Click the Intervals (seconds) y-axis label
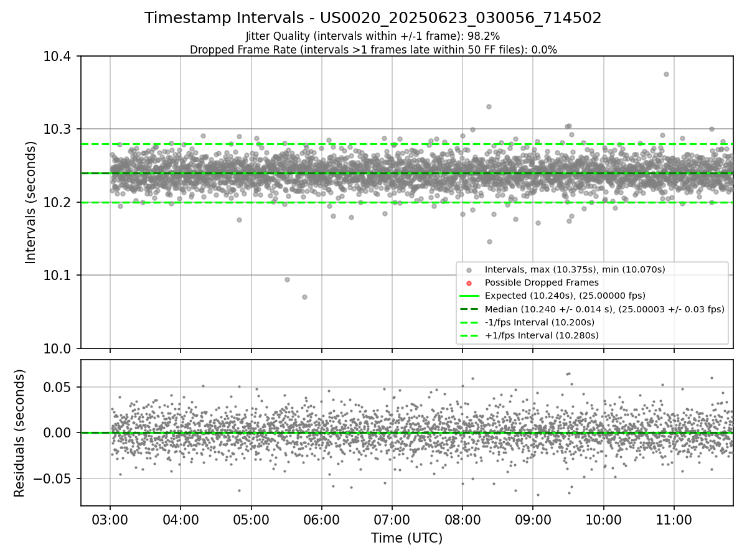The width and height of the screenshot is (747, 560). coord(31,202)
